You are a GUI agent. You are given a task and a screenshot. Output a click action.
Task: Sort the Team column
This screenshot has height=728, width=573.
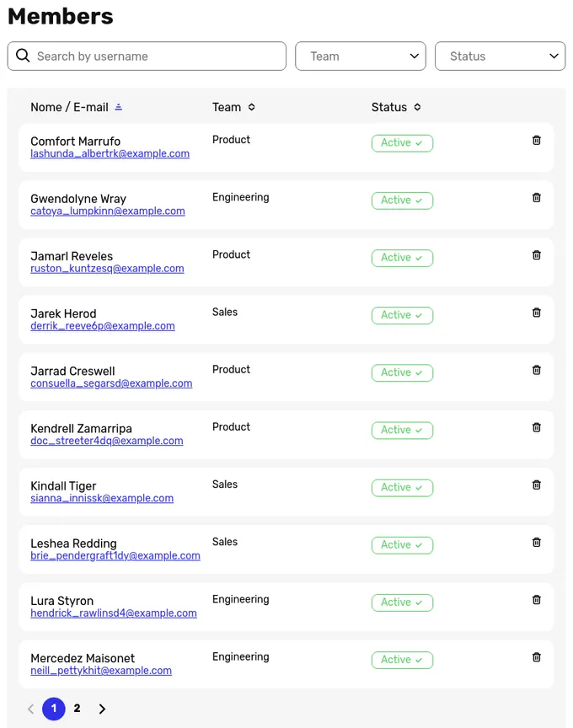click(x=251, y=107)
